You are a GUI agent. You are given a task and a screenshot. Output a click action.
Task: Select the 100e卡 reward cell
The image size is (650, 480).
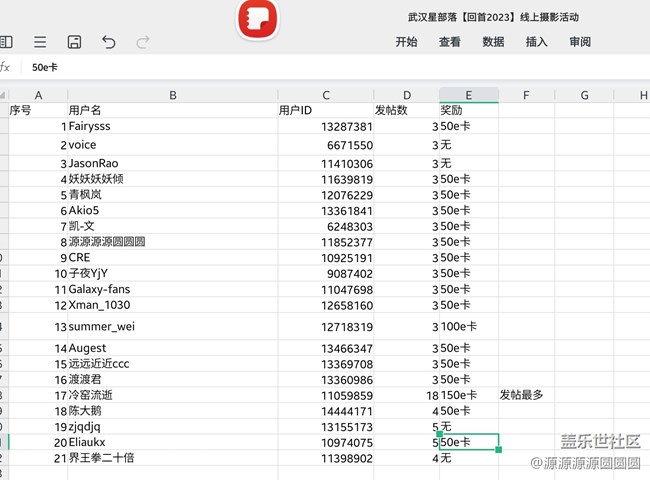[469, 327]
